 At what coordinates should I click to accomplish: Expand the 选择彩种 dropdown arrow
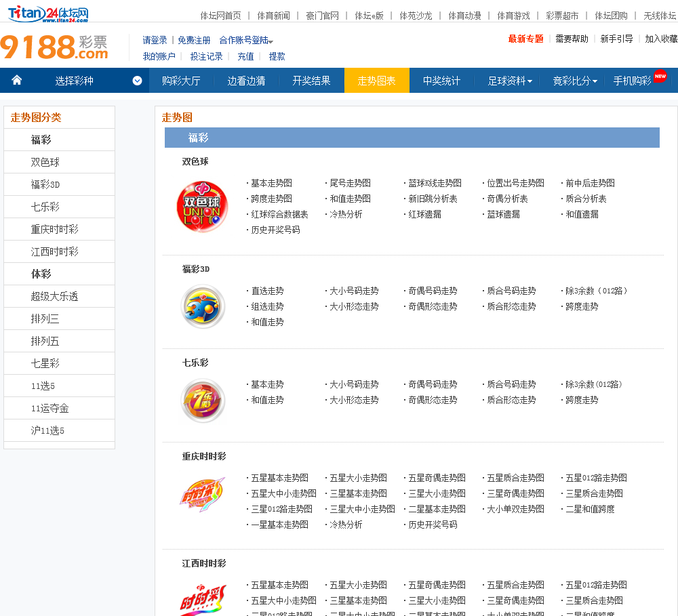(137, 81)
